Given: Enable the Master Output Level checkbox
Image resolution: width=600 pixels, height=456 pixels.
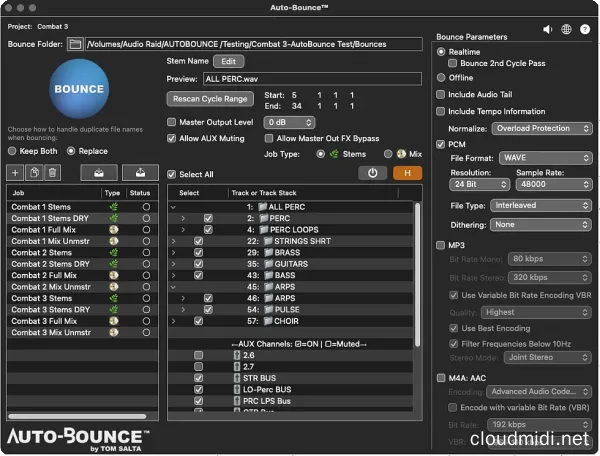Looking at the screenshot, I should tap(172, 122).
